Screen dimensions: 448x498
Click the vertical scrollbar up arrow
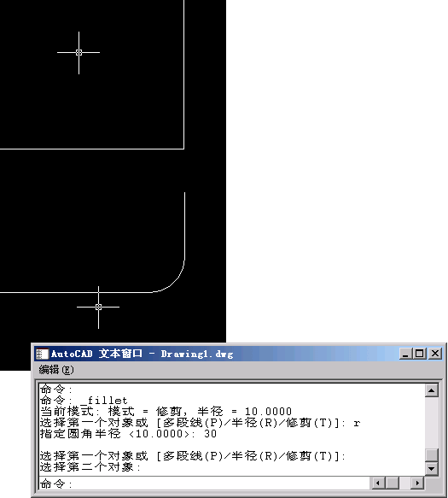[432, 390]
